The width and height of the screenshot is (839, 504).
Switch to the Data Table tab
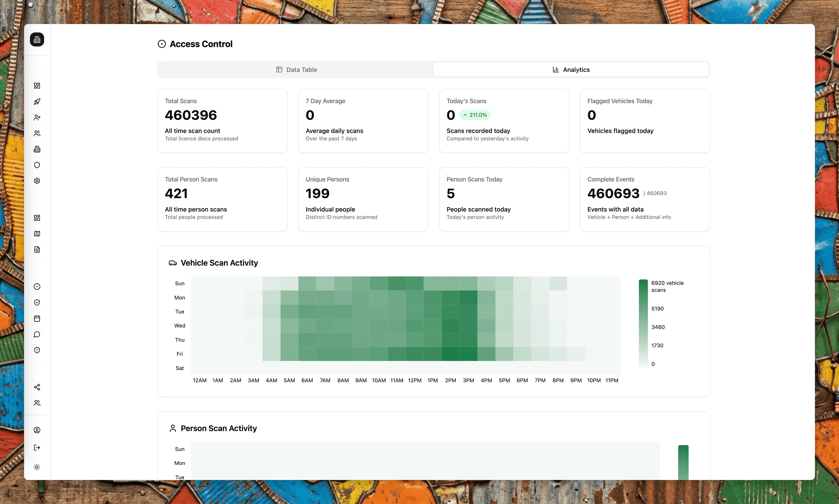click(x=296, y=70)
